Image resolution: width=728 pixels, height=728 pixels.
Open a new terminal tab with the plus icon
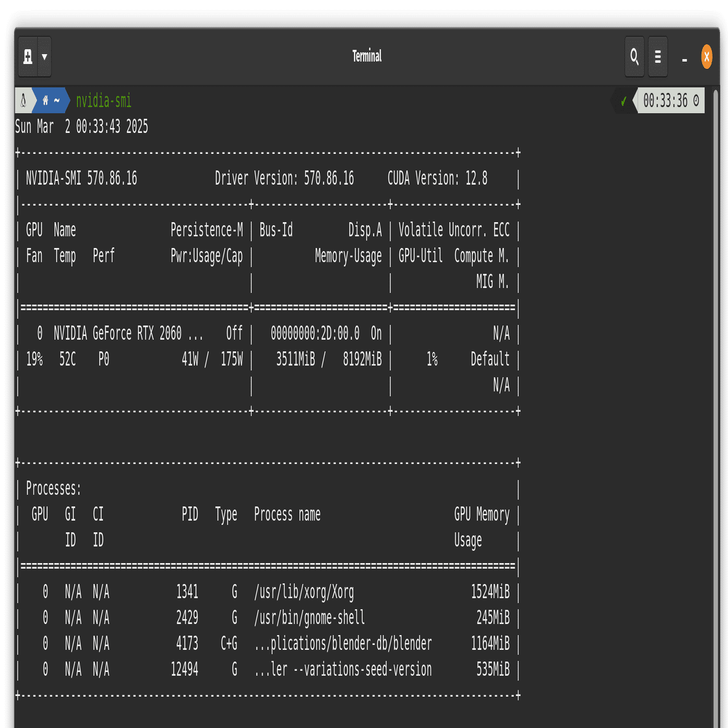[x=28, y=57]
